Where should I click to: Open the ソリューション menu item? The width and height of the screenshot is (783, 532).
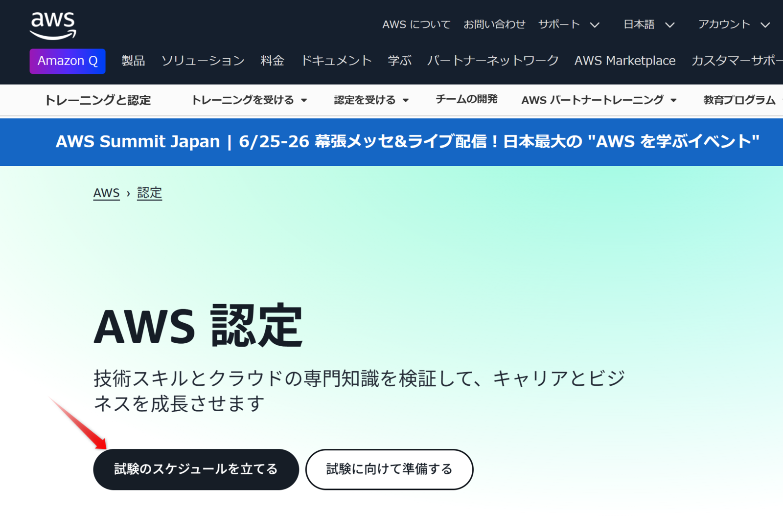click(x=203, y=61)
